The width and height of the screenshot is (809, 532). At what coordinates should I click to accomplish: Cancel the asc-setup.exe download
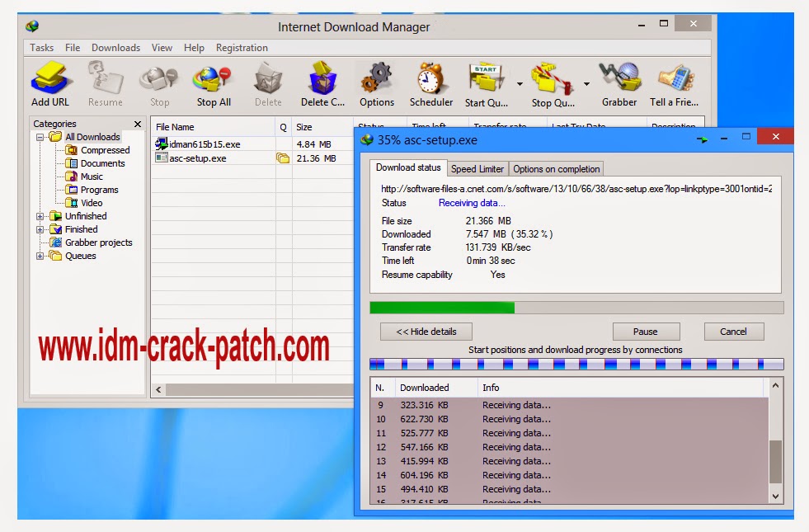point(734,332)
